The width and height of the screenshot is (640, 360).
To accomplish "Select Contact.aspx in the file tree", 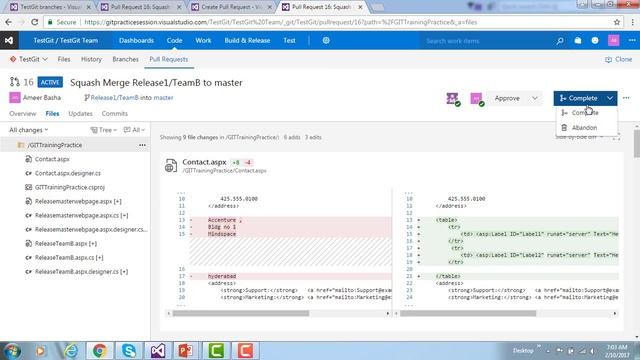I will pos(52,159).
